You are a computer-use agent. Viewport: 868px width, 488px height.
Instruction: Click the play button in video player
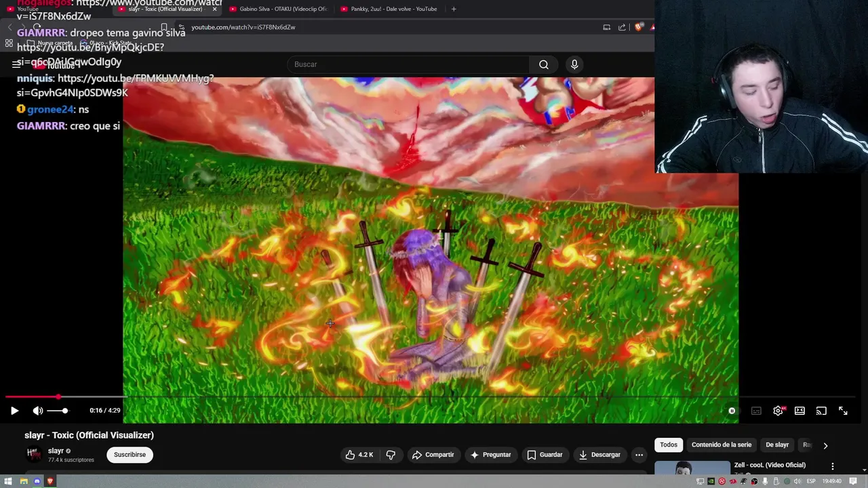14,411
